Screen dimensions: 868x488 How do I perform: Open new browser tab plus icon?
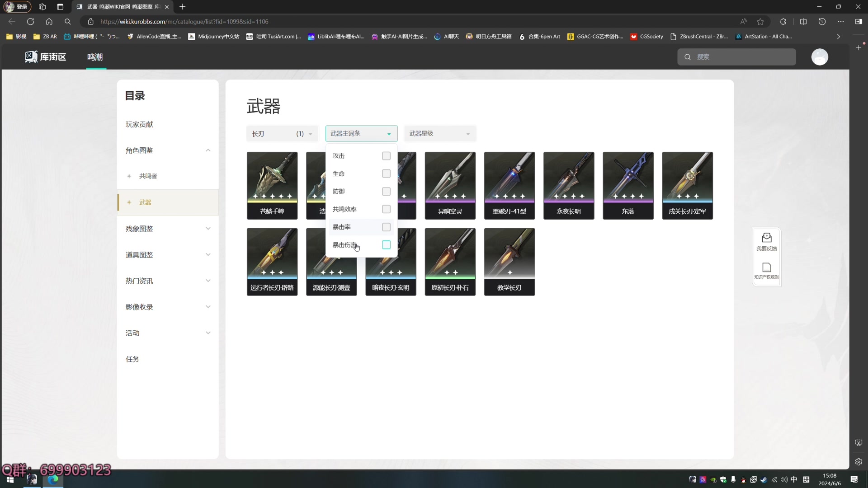point(183,7)
